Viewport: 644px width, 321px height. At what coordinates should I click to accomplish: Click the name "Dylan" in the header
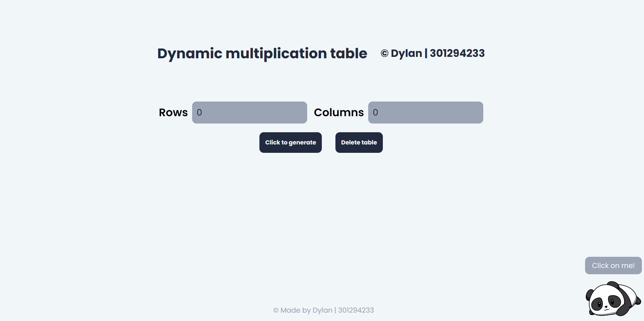[x=406, y=53]
